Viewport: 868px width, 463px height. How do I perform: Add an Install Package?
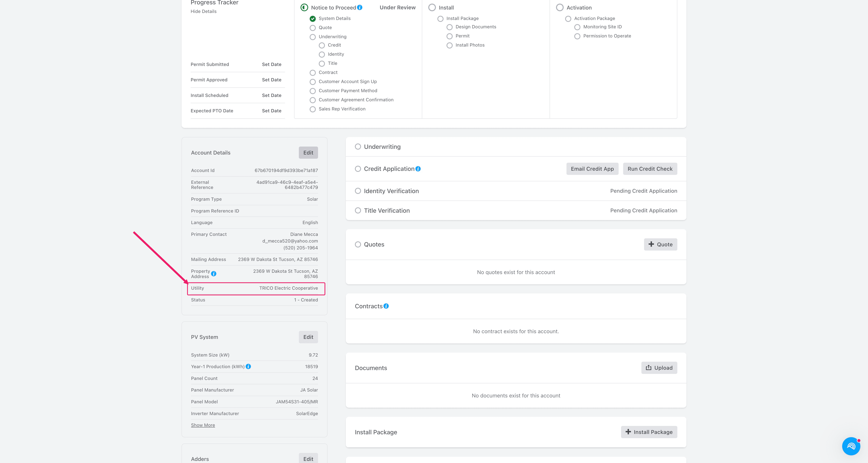[649, 432]
